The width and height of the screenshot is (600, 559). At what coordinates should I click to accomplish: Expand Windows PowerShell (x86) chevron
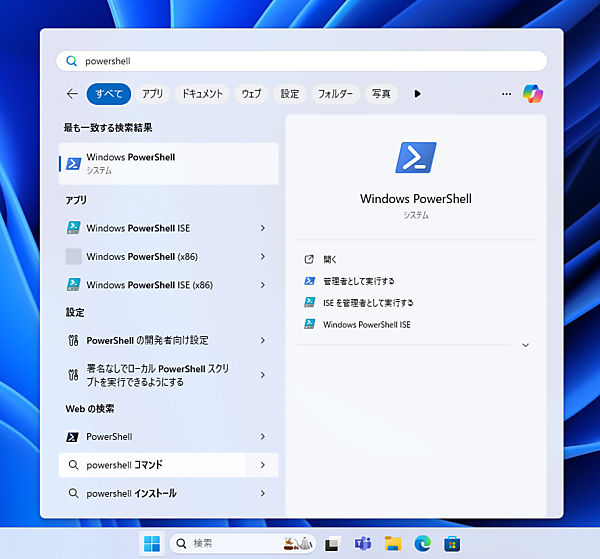coord(262,256)
